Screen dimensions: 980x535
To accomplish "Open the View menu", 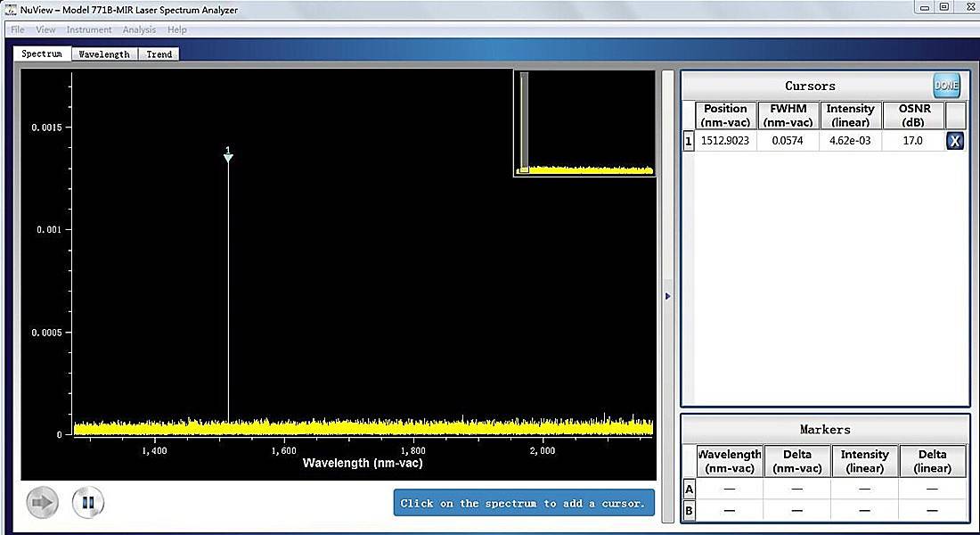I will tap(45, 29).
